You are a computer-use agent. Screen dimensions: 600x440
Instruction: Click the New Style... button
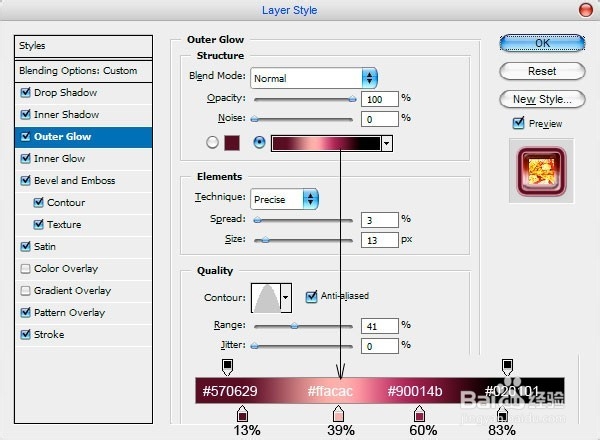tap(542, 99)
